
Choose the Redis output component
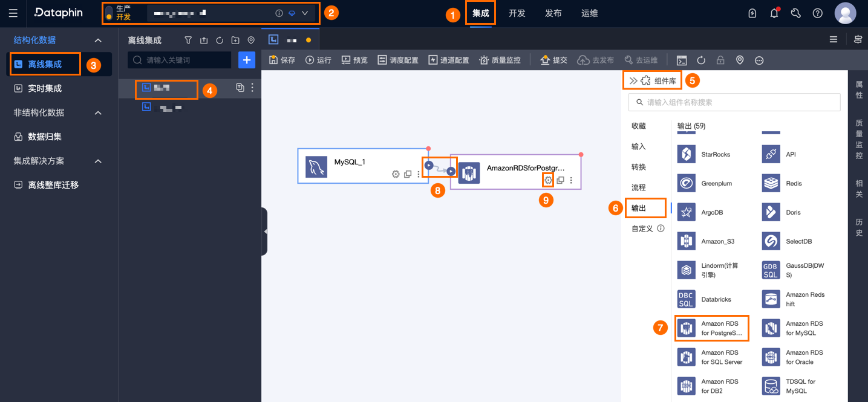tap(783, 183)
